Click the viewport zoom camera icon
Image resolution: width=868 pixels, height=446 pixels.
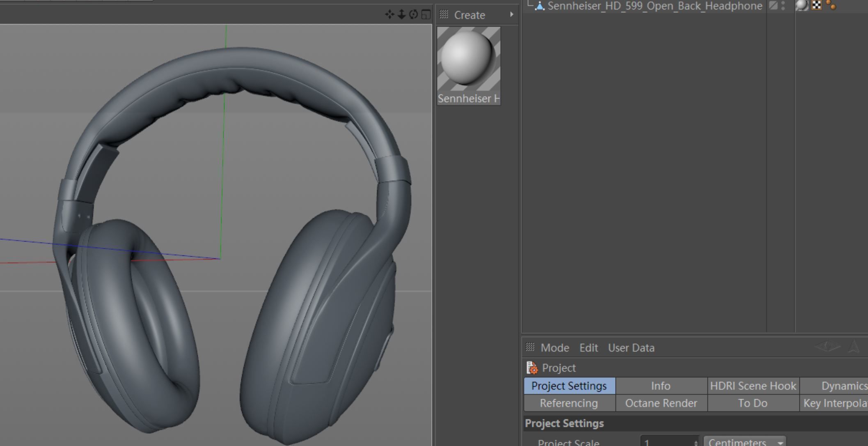point(401,15)
